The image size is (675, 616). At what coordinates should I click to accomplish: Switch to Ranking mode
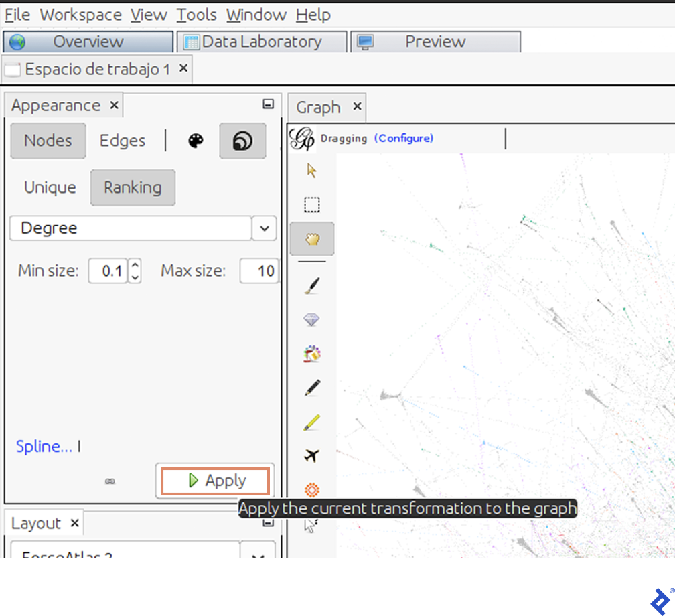133,187
